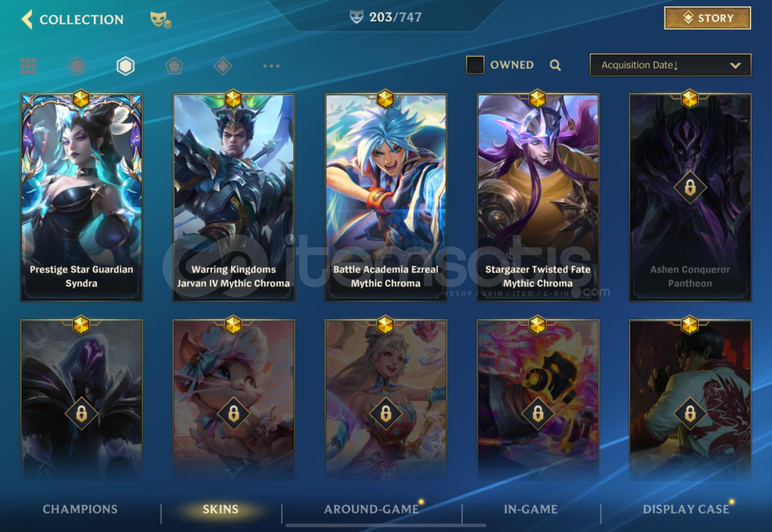772x532 pixels.
Task: Open Prestige Star Guardian Syndra skin card
Action: 82,197
